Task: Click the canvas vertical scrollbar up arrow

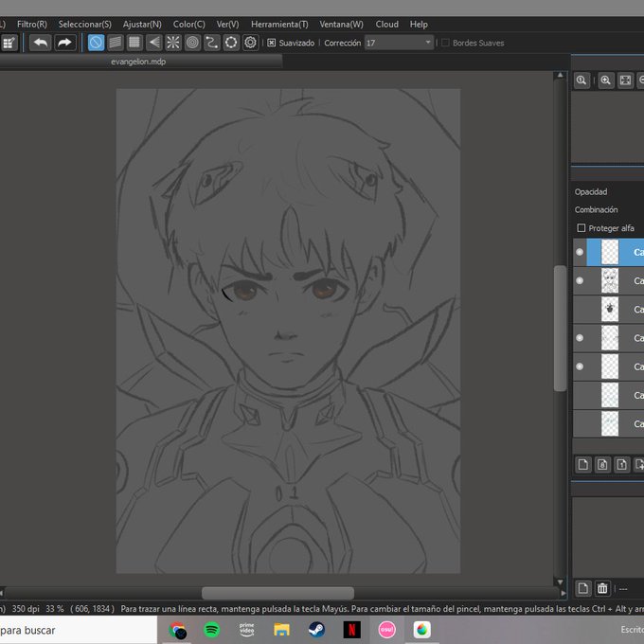Action: tap(561, 76)
